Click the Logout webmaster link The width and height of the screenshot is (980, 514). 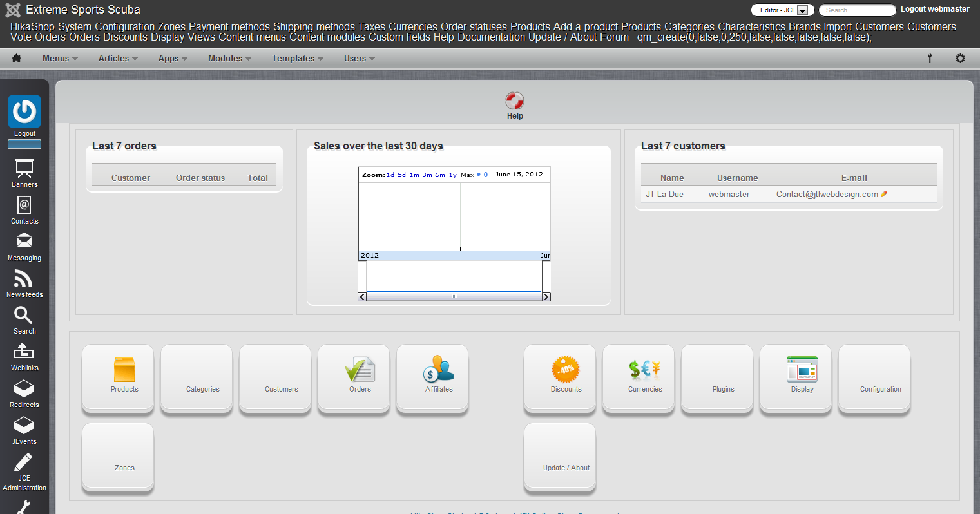935,9
